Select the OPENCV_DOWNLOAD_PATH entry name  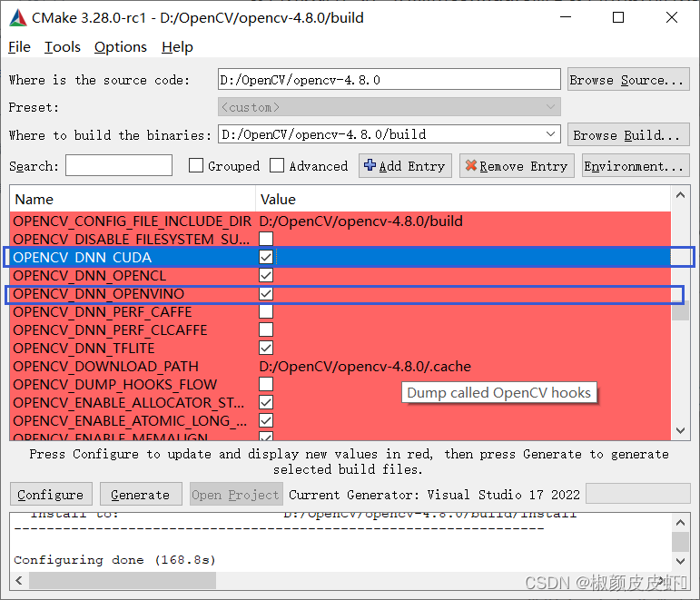tap(105, 366)
